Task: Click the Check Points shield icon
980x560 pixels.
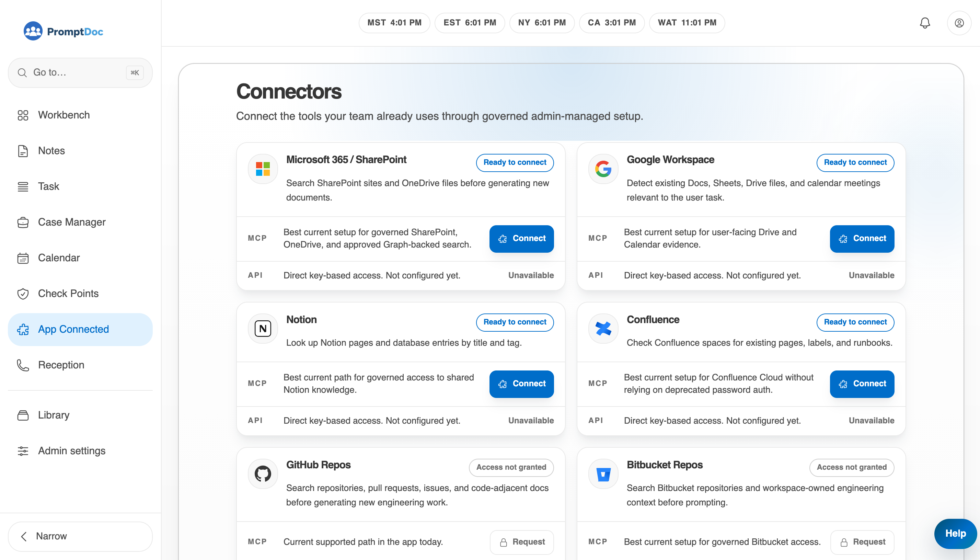Action: (x=23, y=294)
